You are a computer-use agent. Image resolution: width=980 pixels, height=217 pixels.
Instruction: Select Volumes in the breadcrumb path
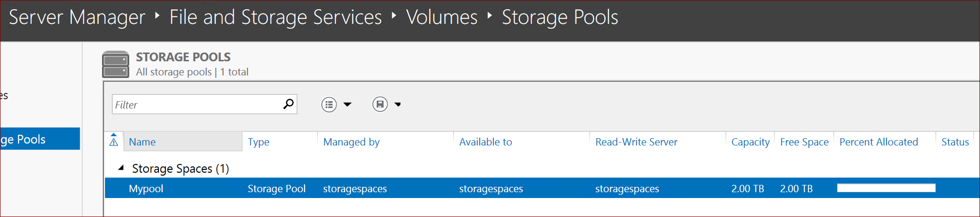pos(442,18)
